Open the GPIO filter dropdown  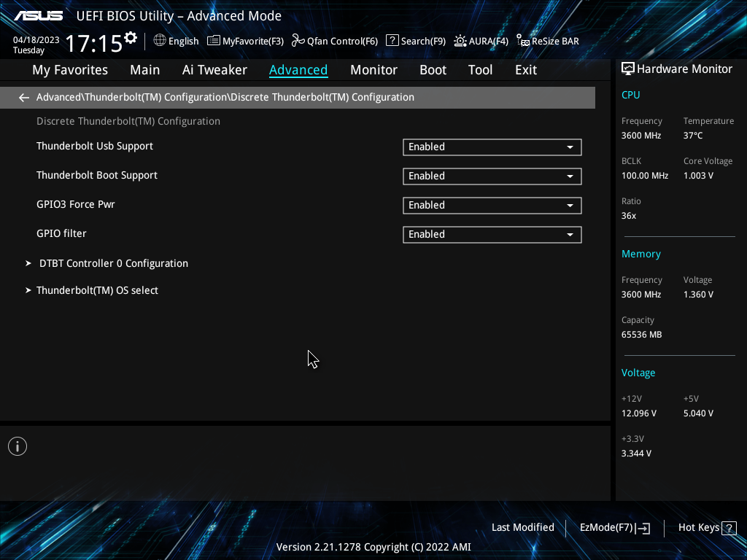(492, 234)
